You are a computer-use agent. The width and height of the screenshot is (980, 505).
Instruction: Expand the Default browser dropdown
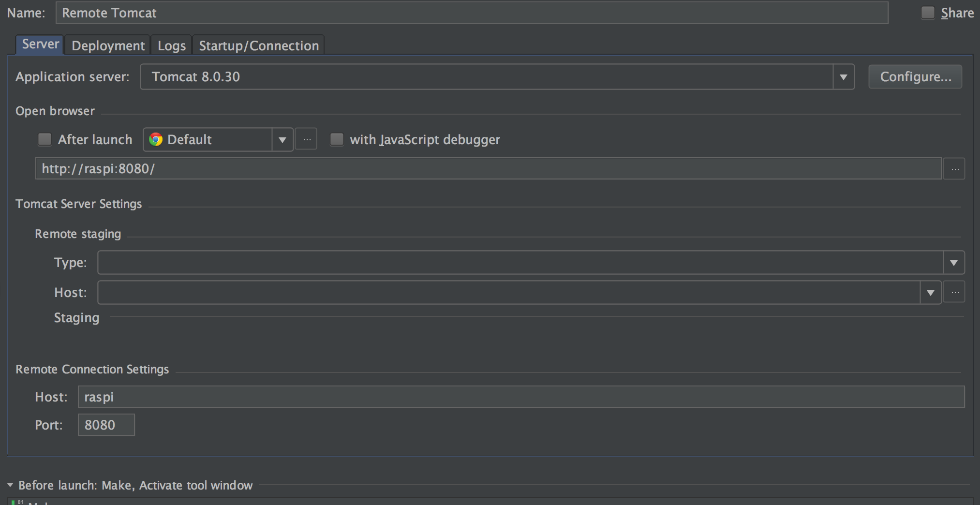[x=282, y=140]
